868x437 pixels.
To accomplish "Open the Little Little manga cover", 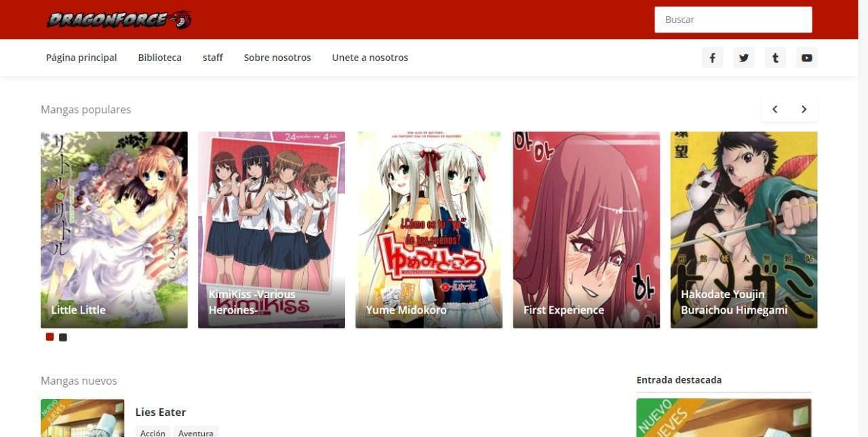I will [x=114, y=229].
